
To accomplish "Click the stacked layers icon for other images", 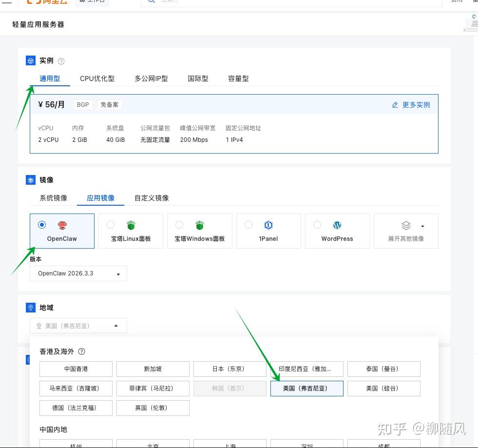I will click(x=406, y=226).
